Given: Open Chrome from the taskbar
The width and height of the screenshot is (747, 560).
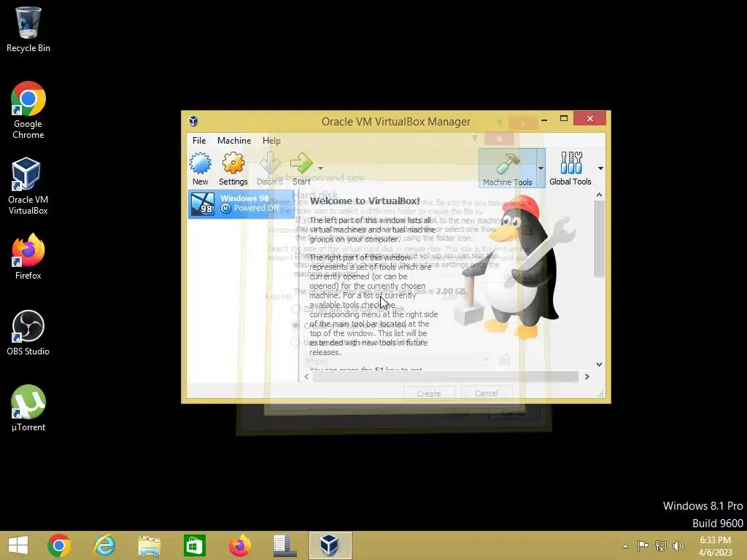Looking at the screenshot, I should (59, 545).
